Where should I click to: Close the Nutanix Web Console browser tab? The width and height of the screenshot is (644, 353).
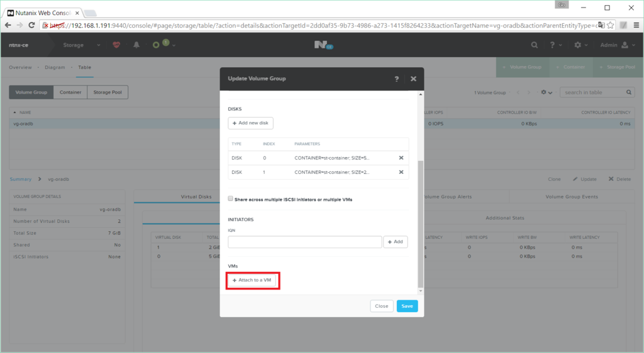[x=77, y=13]
